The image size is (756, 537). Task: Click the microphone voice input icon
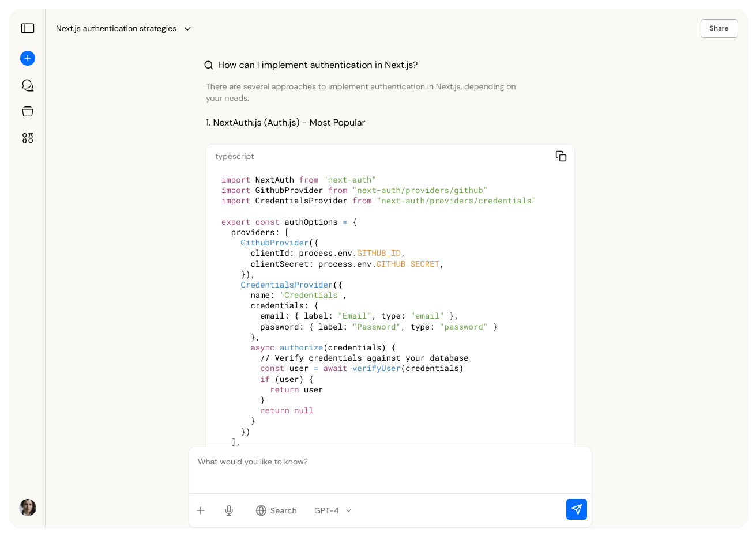tap(229, 510)
